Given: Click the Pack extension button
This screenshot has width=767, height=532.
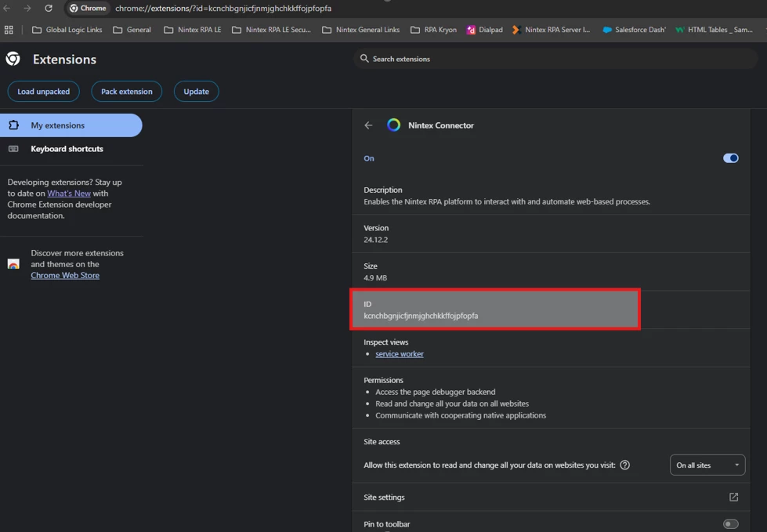Looking at the screenshot, I should 127,92.
